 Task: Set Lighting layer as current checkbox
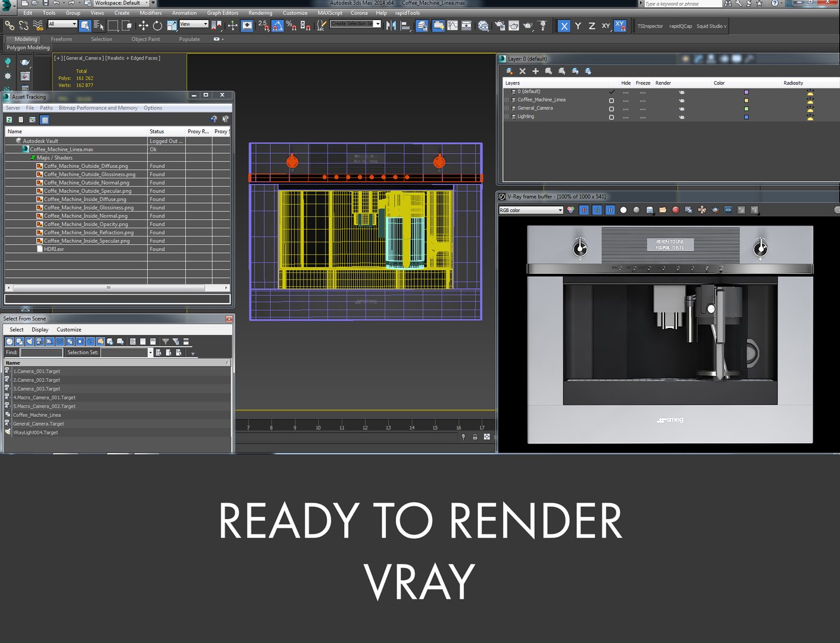point(611,117)
